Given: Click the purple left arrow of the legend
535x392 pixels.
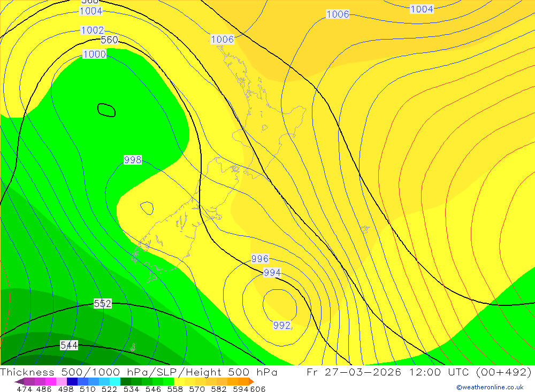Looking at the screenshot, I should point(19,381).
